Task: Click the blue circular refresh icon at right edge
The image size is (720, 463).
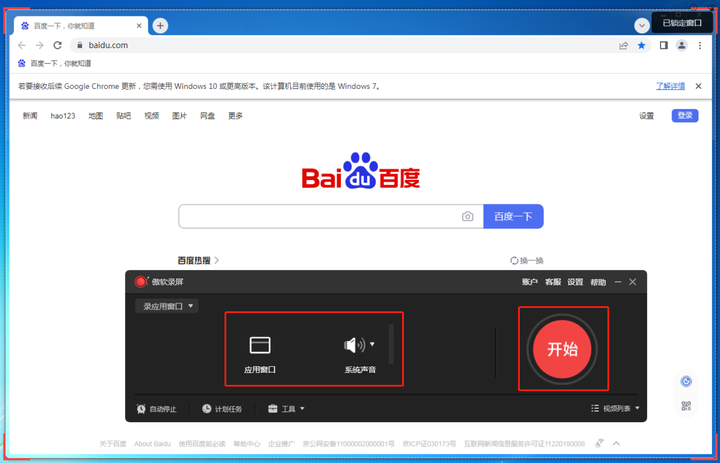Action: click(x=686, y=381)
